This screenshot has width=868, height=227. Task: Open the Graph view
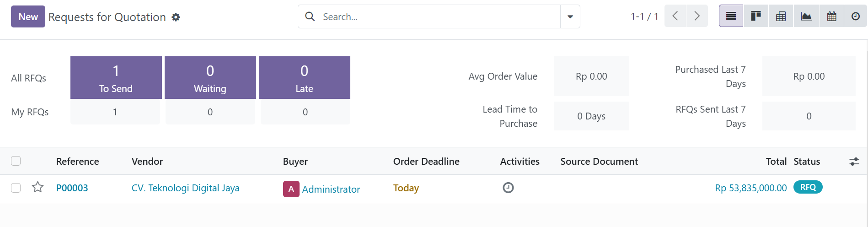click(x=806, y=16)
